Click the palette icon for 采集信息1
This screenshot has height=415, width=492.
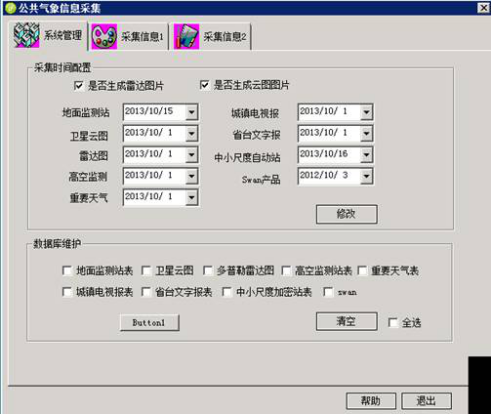click(x=104, y=37)
